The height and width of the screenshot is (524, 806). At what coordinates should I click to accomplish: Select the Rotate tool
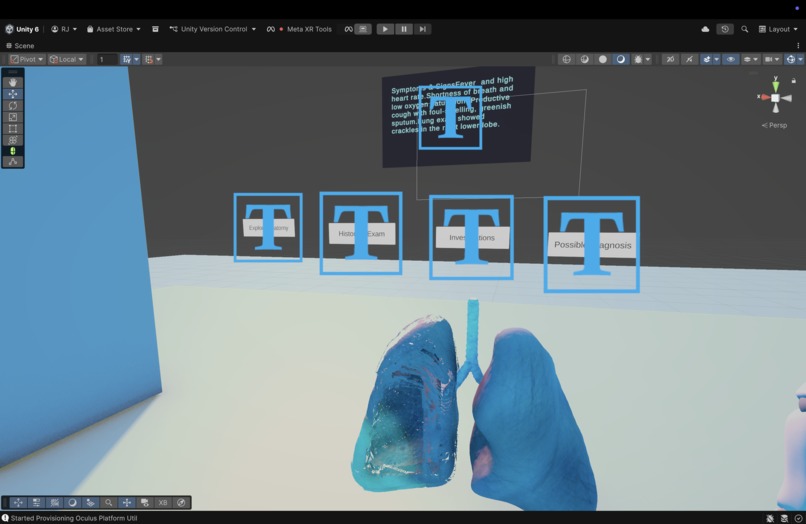[x=13, y=105]
